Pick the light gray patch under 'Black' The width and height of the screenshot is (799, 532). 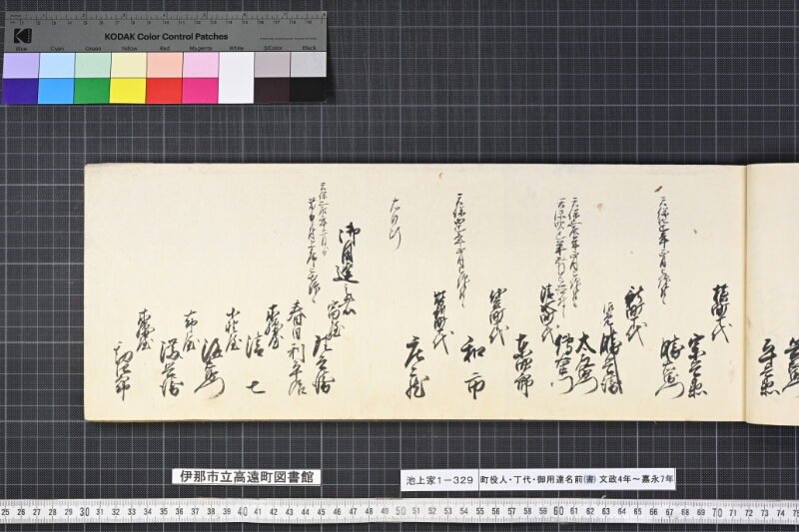tap(309, 65)
